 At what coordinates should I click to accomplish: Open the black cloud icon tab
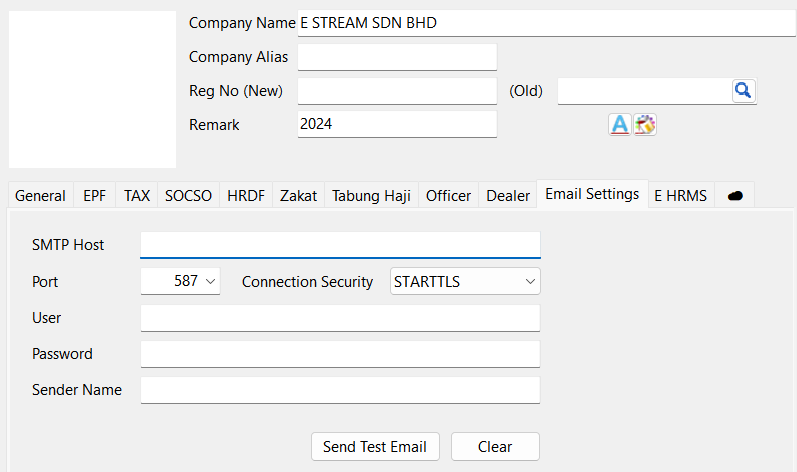(x=734, y=196)
